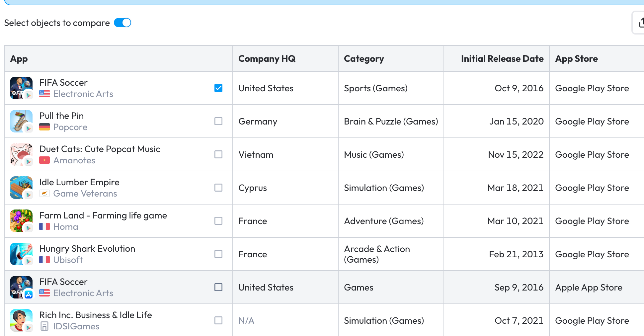Open the IDSIGames publisher link
This screenshot has height=336, width=644.
[76, 326]
